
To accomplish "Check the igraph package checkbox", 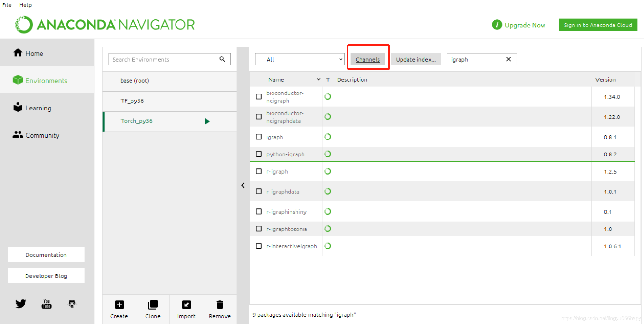I will 259,137.
